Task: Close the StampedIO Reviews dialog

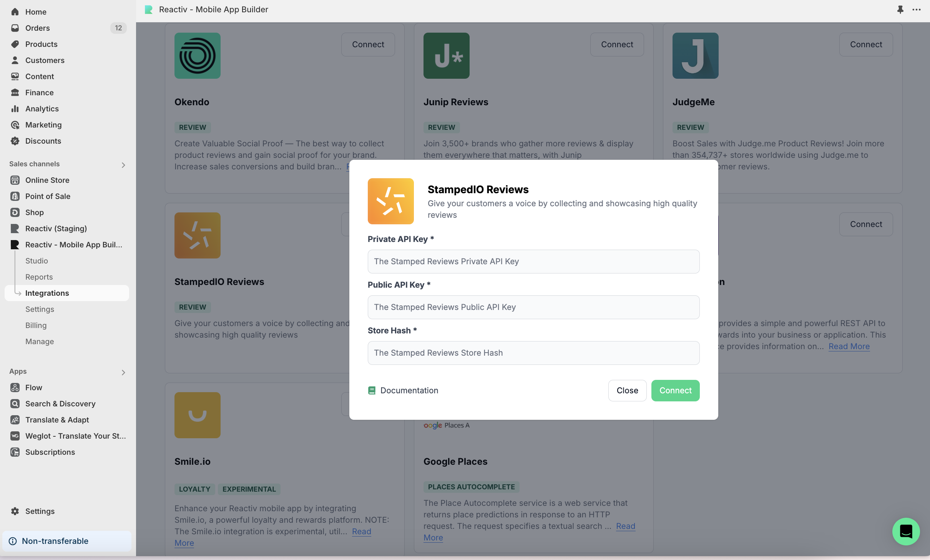Action: tap(627, 391)
